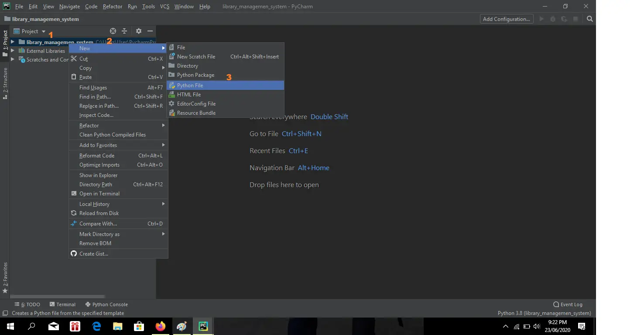Click the Python 3.8 interpreter status widget
This screenshot has width=644, height=335.
544,313
